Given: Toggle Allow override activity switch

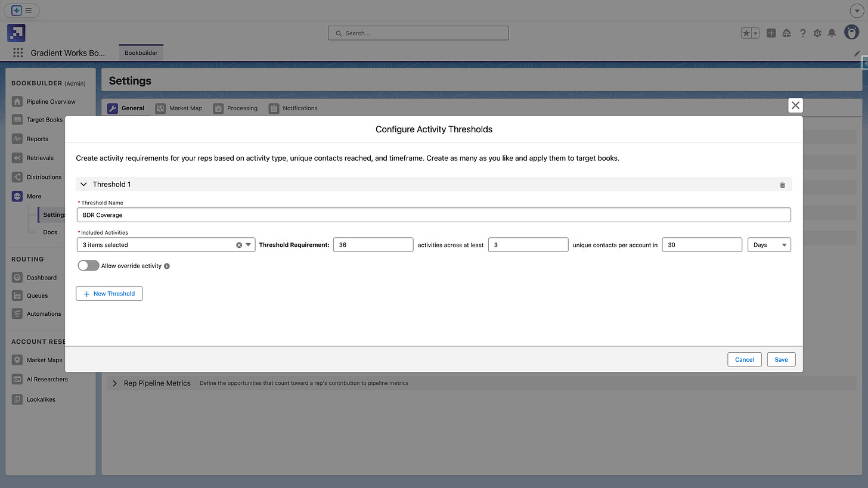Looking at the screenshot, I should pos(88,266).
